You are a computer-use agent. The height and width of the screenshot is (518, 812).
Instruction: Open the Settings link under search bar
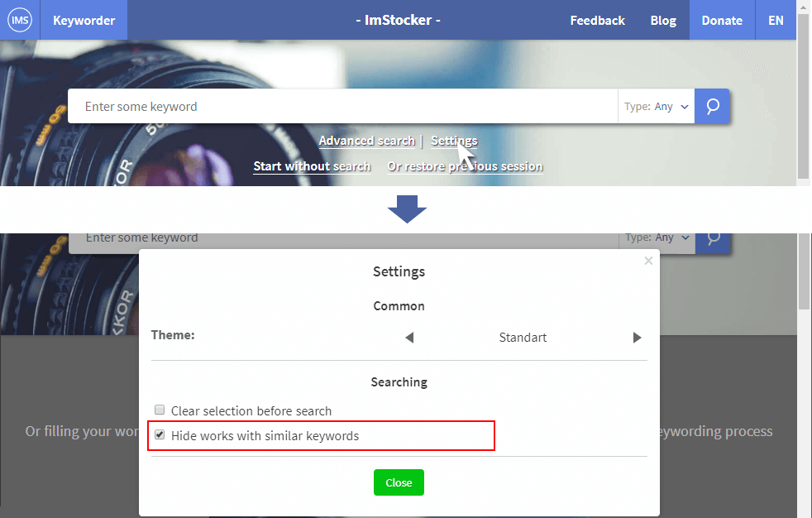(454, 141)
